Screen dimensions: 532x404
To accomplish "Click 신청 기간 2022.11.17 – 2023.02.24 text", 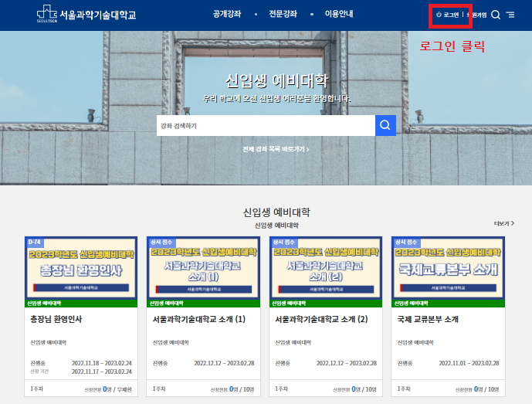I will click(81, 372).
